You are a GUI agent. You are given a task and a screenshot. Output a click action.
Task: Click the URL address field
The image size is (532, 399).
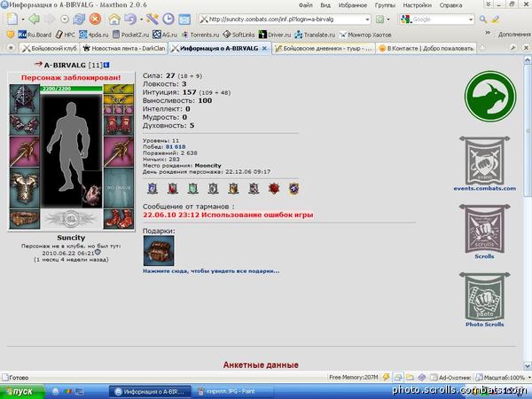[x=285, y=20]
